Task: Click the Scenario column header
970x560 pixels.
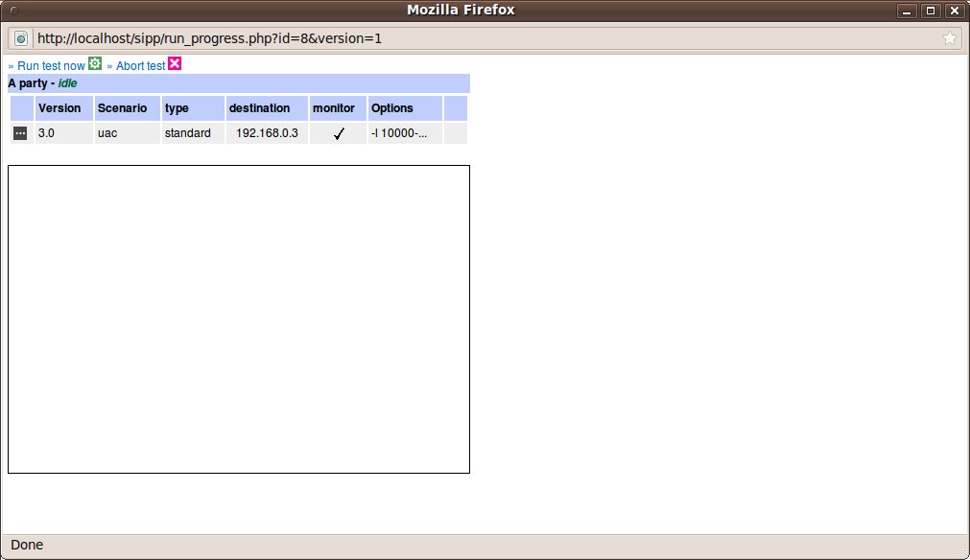Action: tap(128, 108)
